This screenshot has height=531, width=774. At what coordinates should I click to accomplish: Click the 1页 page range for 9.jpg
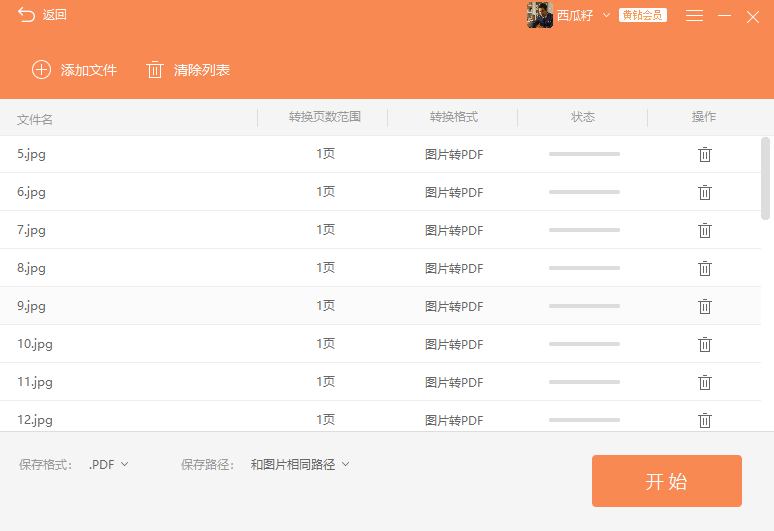tap(326, 306)
